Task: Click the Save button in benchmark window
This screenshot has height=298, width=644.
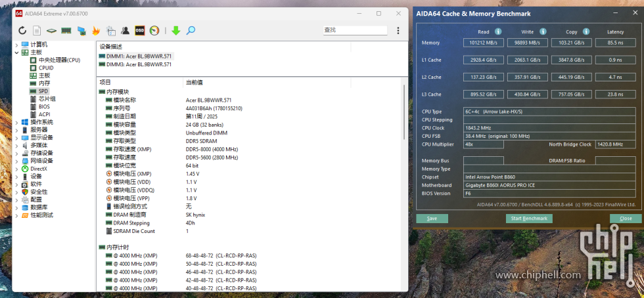Action: (432, 219)
